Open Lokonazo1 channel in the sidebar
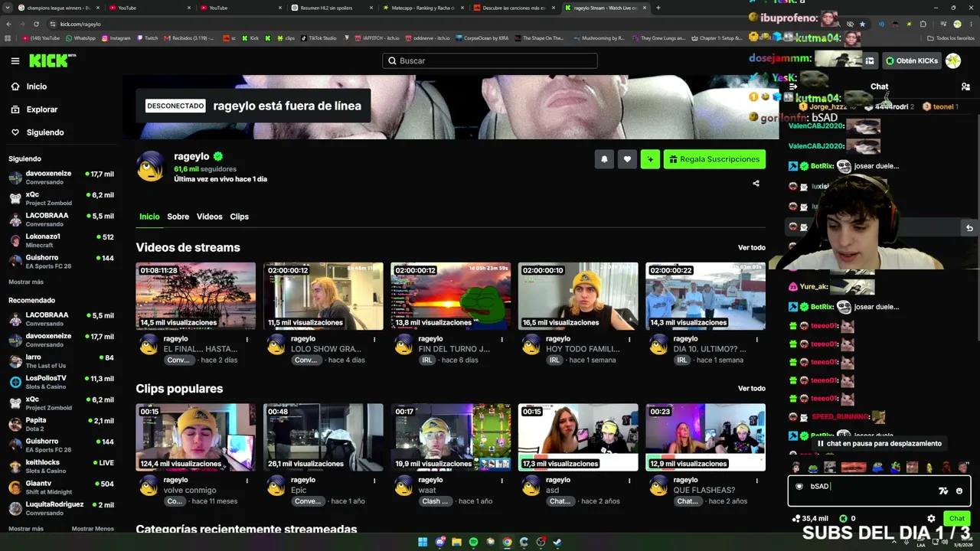This screenshot has height=551, width=980. click(61, 240)
